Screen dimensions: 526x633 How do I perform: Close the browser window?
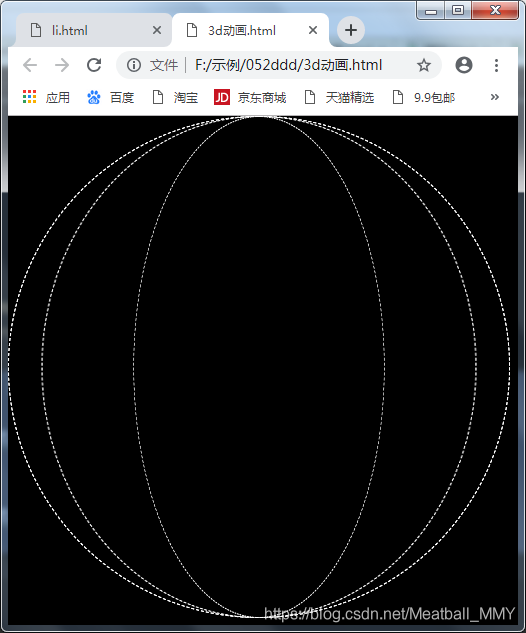point(495,10)
